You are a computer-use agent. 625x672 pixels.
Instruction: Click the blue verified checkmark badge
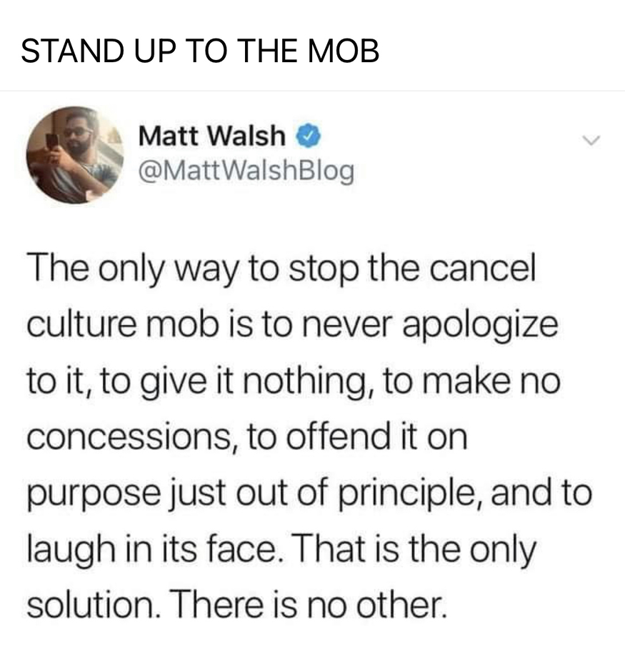308,136
